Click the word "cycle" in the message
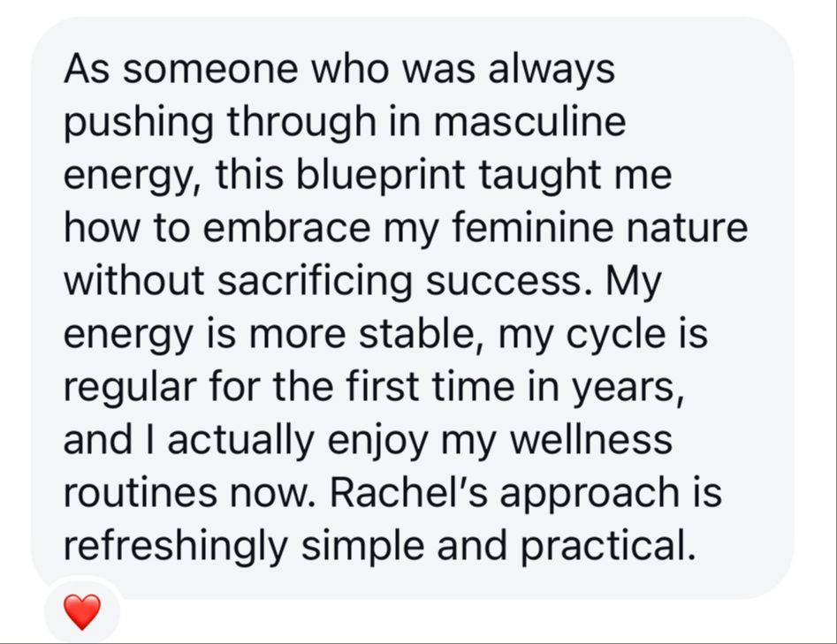 pos(615,337)
